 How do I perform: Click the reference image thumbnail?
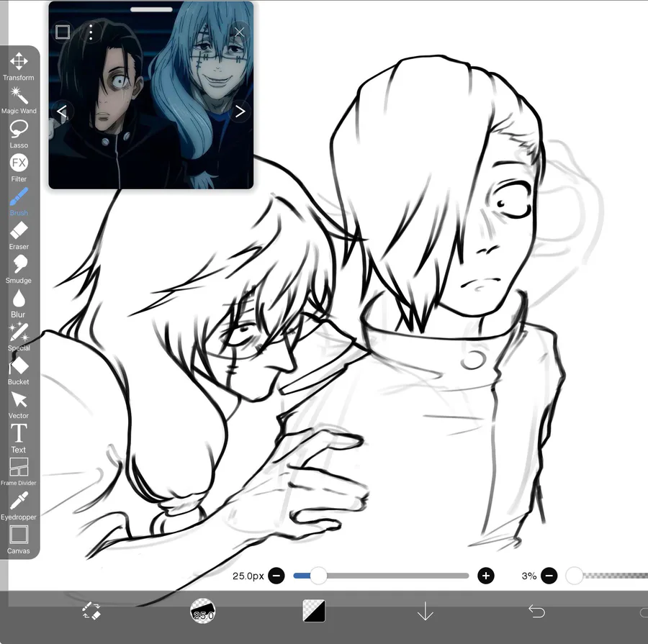(x=151, y=95)
